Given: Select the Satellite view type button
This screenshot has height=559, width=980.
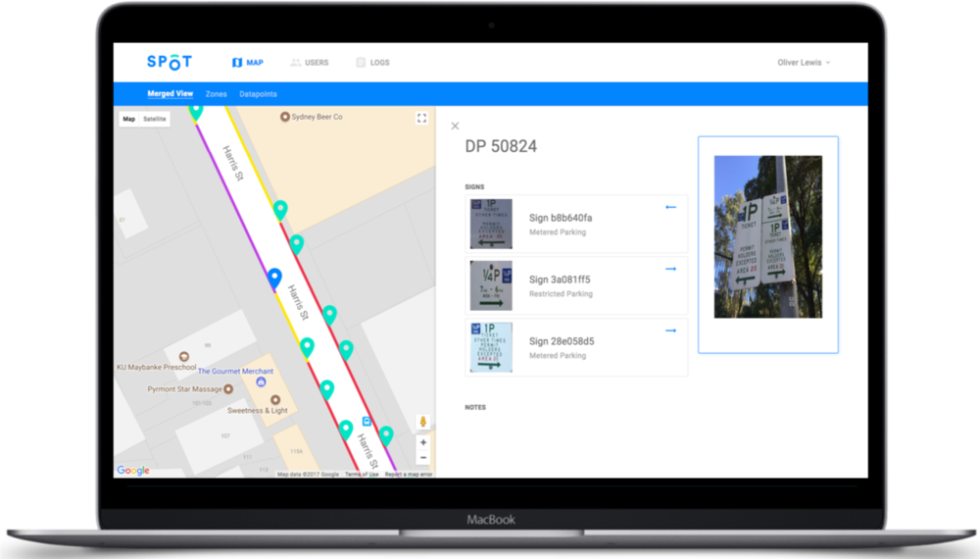Looking at the screenshot, I should tap(155, 119).
